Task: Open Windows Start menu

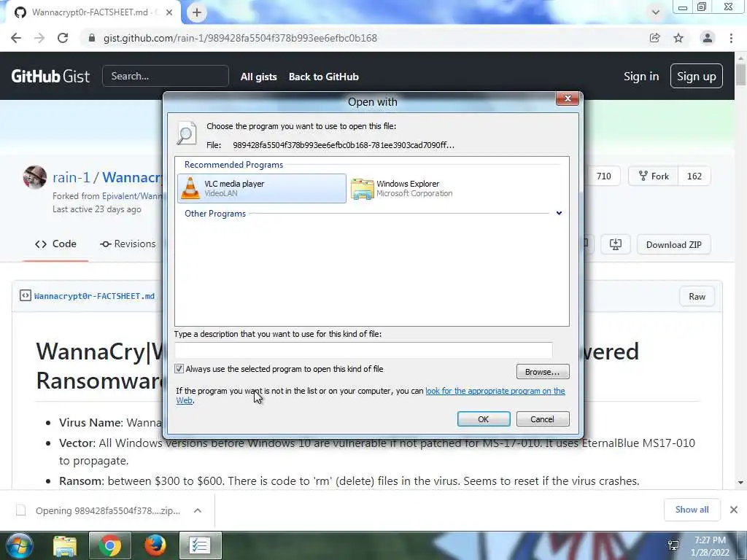Action: tap(19, 545)
